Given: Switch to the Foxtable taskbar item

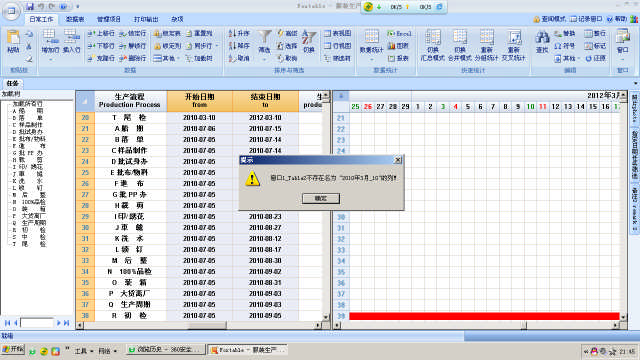Looking at the screenshot, I should click(x=247, y=350).
